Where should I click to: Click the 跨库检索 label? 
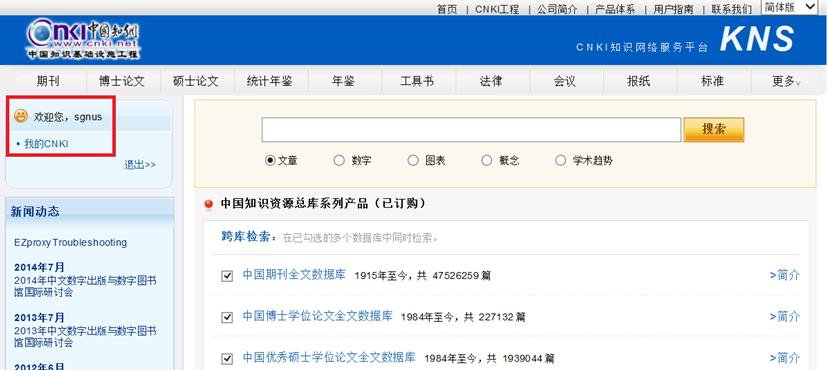(x=248, y=237)
